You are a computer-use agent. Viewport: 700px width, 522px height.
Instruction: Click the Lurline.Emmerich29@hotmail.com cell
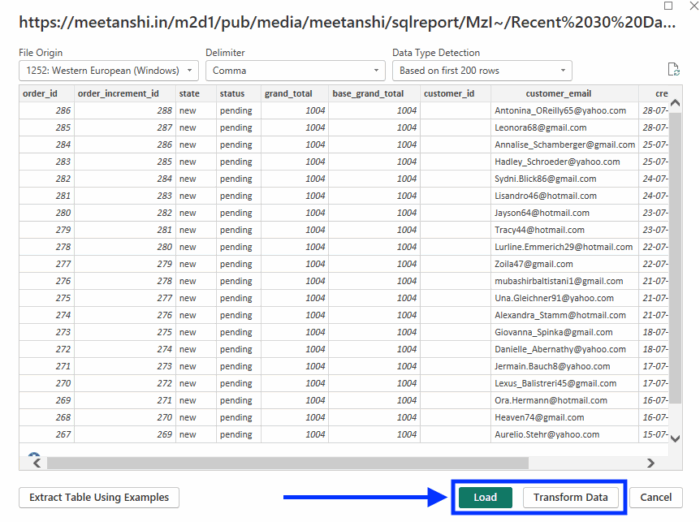pyautogui.click(x=564, y=246)
